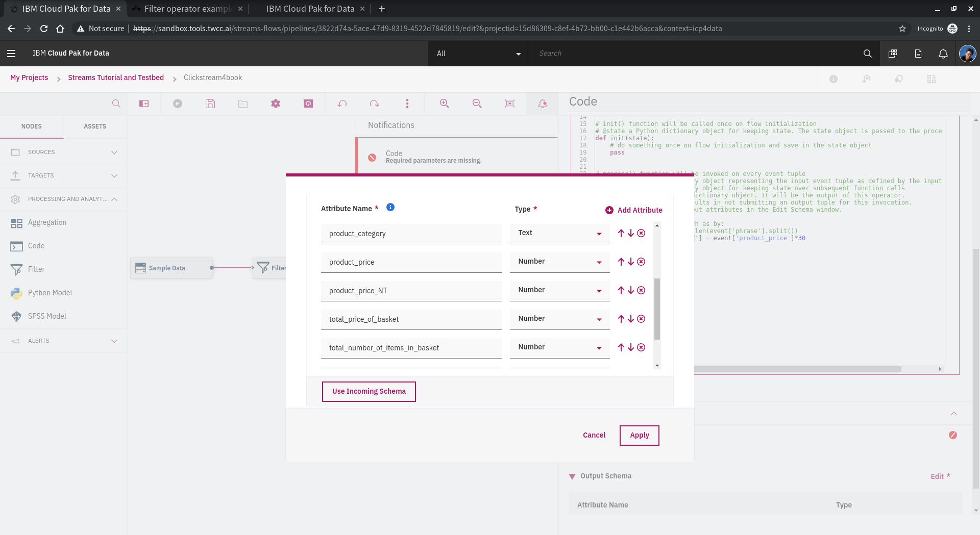
Task: Expand the SOURCES palette section
Action: 63,152
